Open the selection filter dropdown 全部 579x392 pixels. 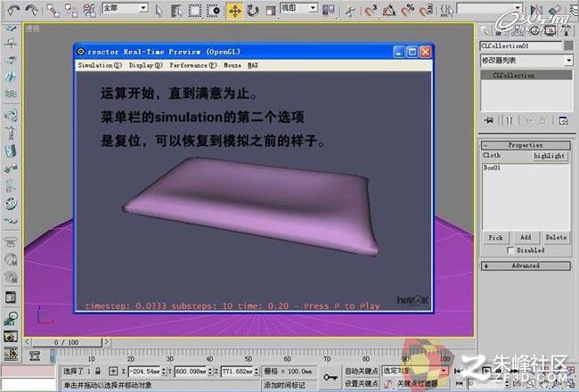coord(126,8)
